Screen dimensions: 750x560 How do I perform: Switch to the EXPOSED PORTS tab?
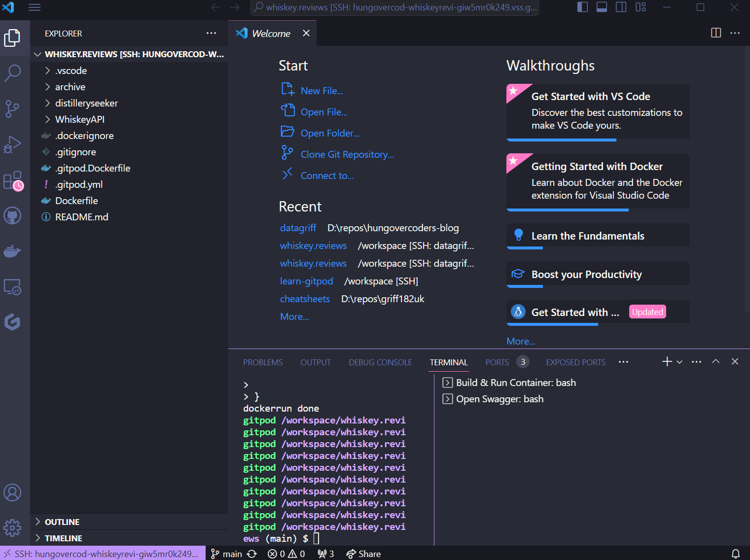575,362
